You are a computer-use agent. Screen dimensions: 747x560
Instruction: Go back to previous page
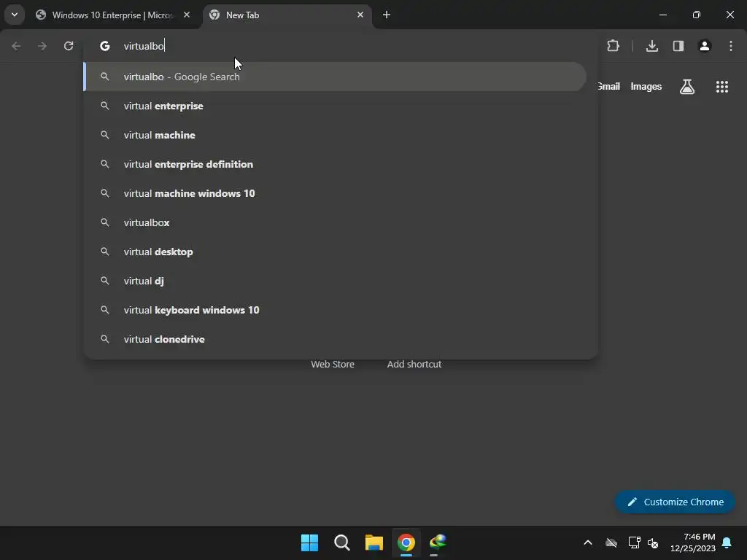pos(16,46)
